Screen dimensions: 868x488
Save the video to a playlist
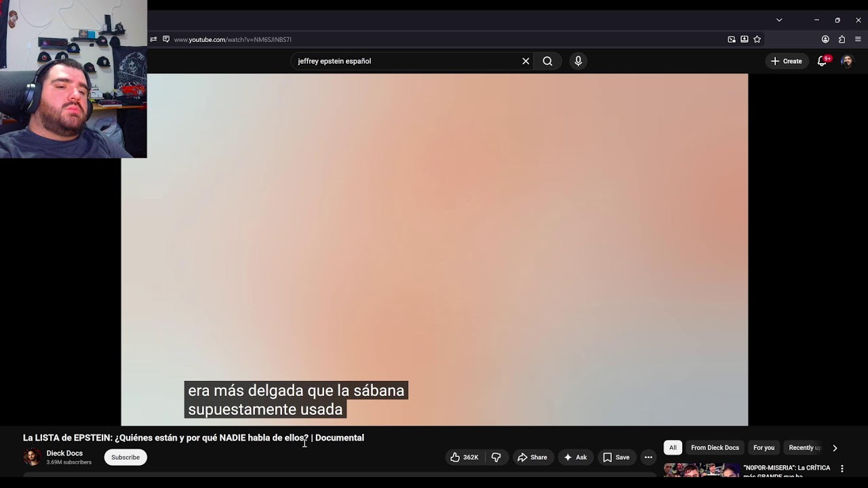coord(616,457)
